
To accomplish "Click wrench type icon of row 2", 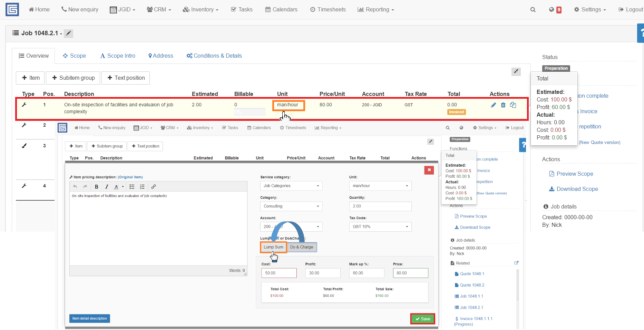I will [24, 125].
